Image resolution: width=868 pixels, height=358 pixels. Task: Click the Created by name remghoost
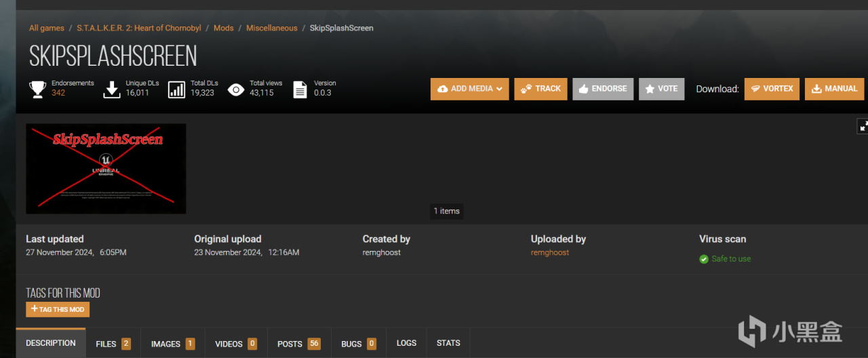coord(382,252)
